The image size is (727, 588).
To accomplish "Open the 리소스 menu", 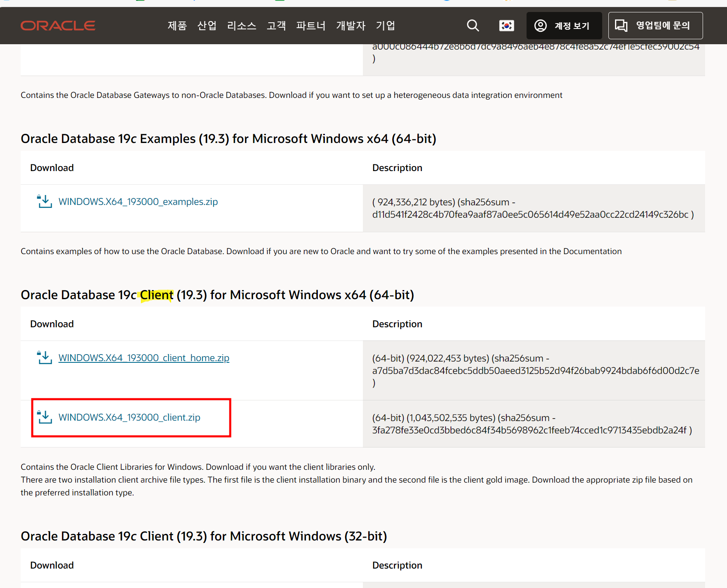I will [242, 26].
